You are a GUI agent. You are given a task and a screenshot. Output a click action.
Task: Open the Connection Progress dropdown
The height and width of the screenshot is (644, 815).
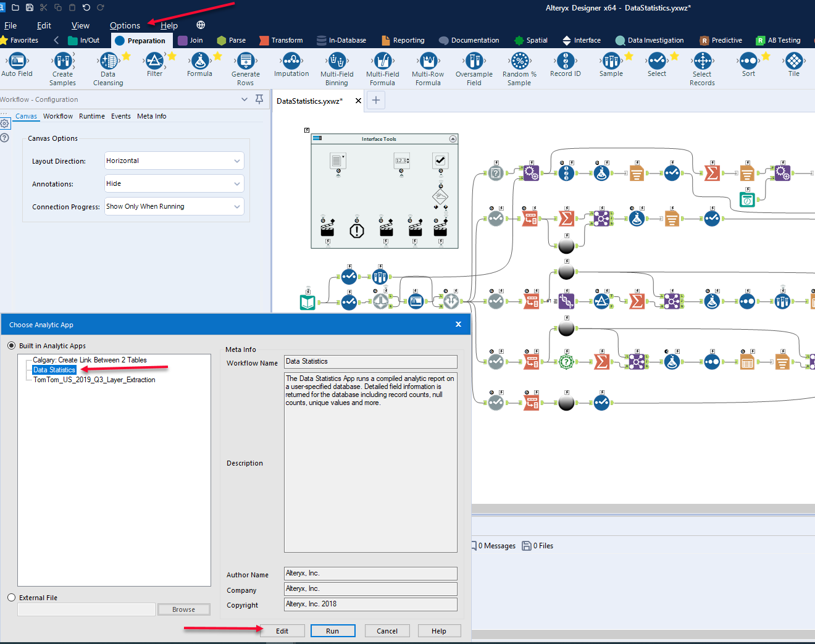pyautogui.click(x=173, y=206)
